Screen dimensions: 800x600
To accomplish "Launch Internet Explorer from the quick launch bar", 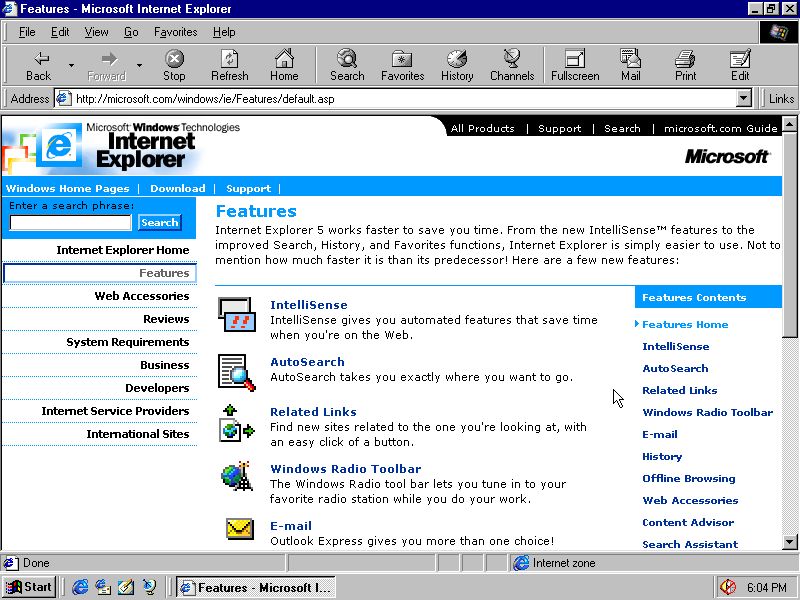I will point(80,587).
